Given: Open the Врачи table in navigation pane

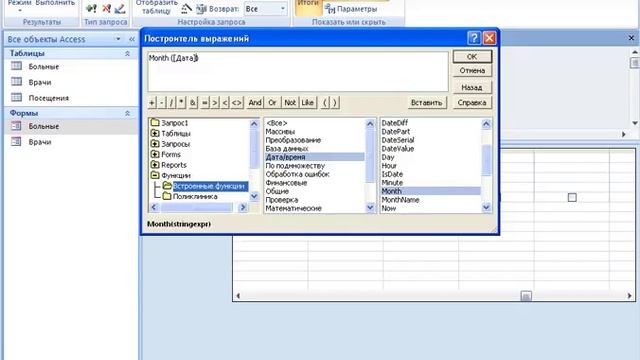Looking at the screenshot, I should (40, 82).
